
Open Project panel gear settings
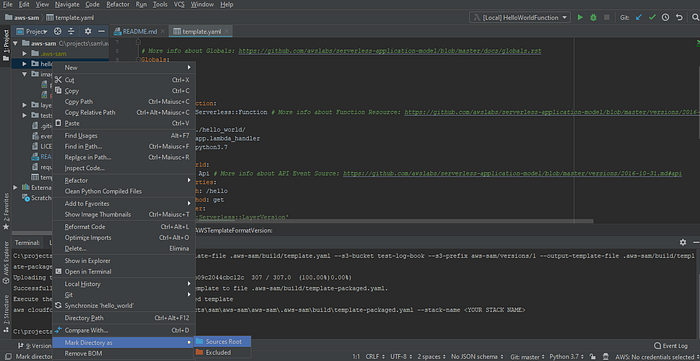[88, 31]
